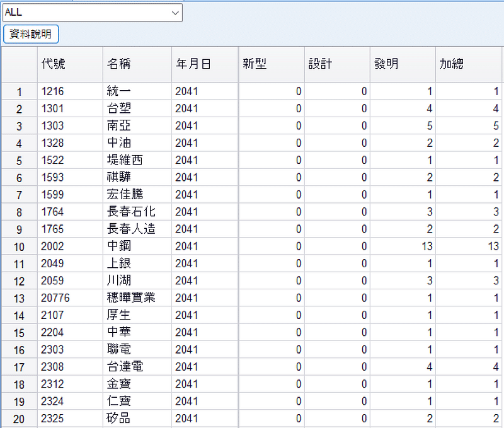Click the cell with code 2312
The height and width of the screenshot is (428, 504).
click(70, 385)
